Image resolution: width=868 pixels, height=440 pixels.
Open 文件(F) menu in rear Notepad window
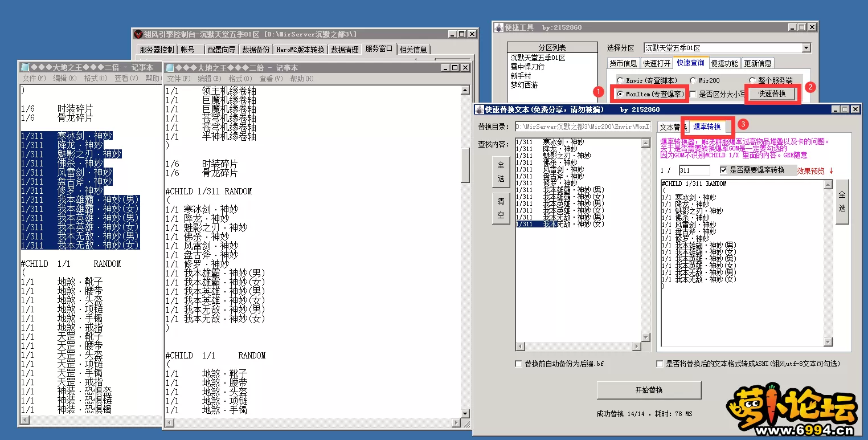tap(34, 78)
